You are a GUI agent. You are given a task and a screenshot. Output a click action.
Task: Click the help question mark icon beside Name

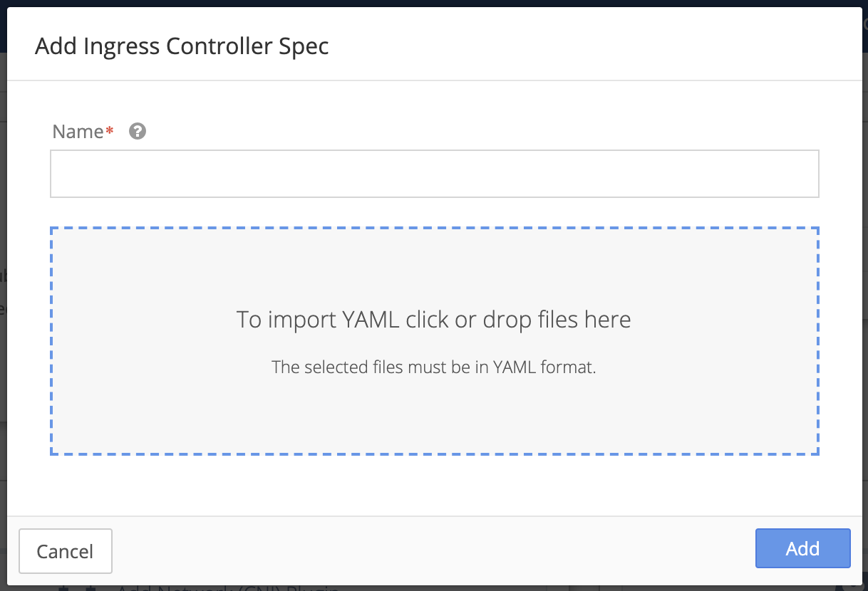pos(138,131)
